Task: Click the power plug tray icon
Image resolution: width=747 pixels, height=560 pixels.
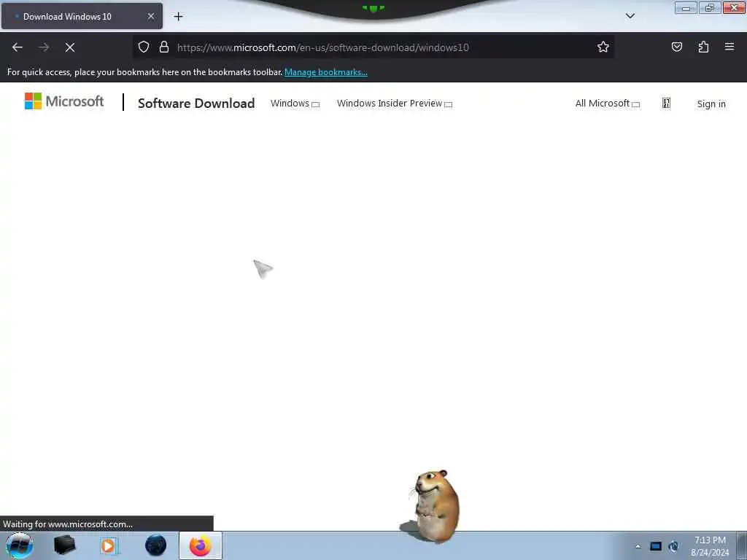Action: pos(673,546)
